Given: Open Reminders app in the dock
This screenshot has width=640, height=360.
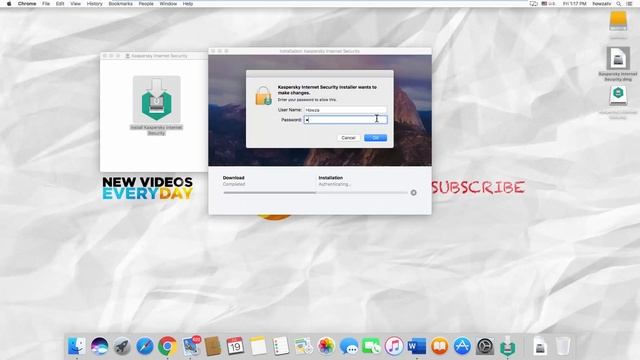Looking at the screenshot, I should [281, 346].
